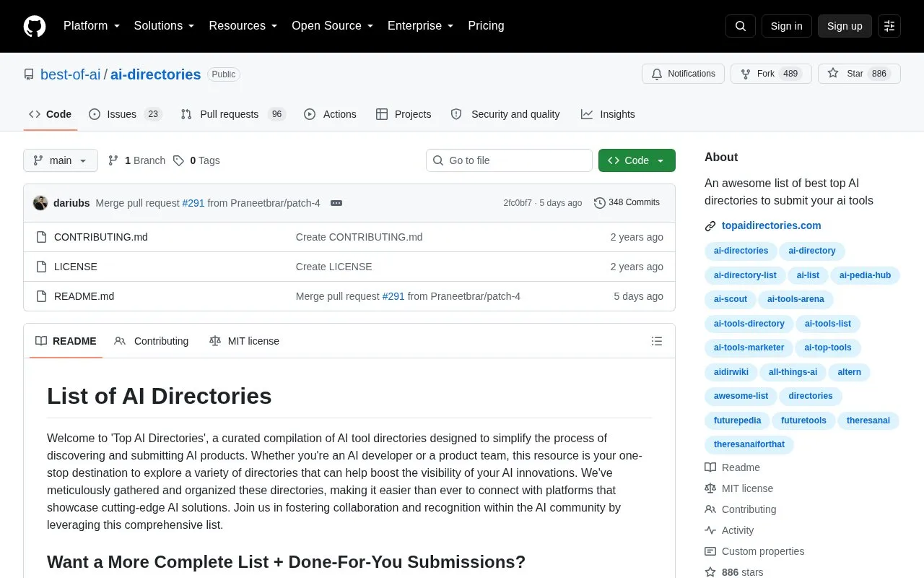
Task: Expand commit message ellipsis button
Action: coord(336,203)
